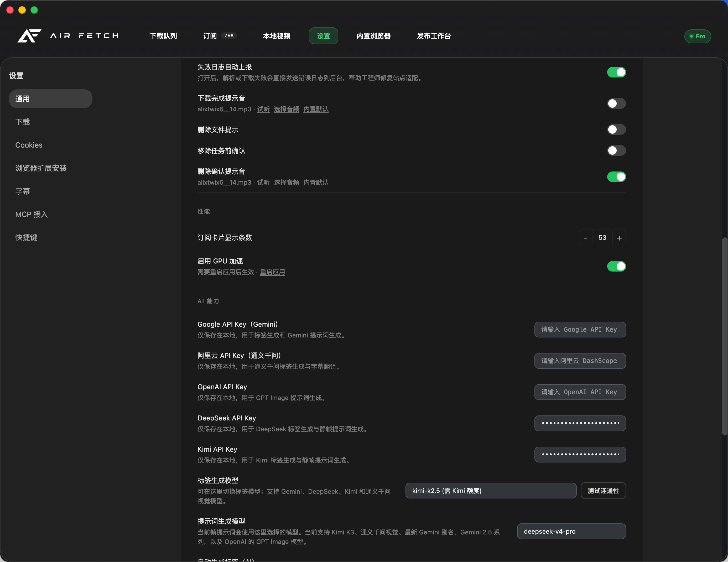Open 提示词生成模型 dropdown showing deepseek-v4-pro

(x=571, y=531)
